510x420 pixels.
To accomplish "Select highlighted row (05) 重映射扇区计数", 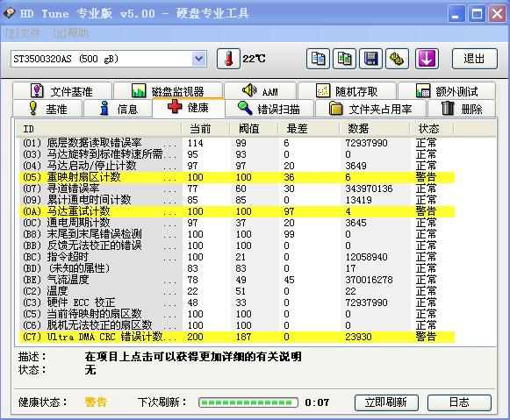I will (237, 177).
